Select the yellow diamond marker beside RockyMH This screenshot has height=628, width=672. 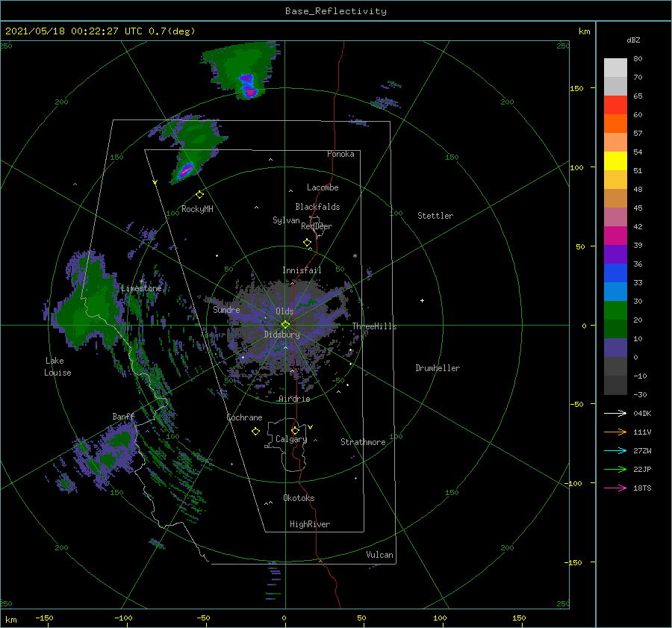[199, 195]
